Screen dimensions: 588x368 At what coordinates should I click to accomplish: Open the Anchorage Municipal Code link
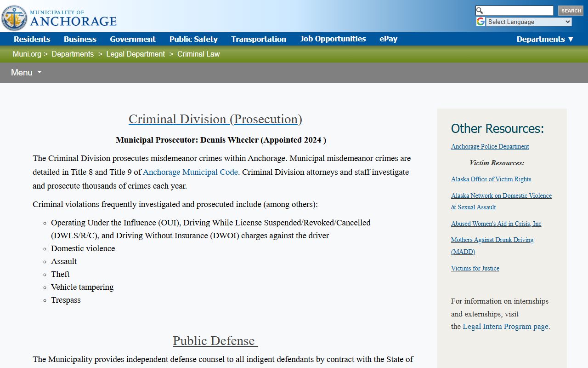[190, 172]
